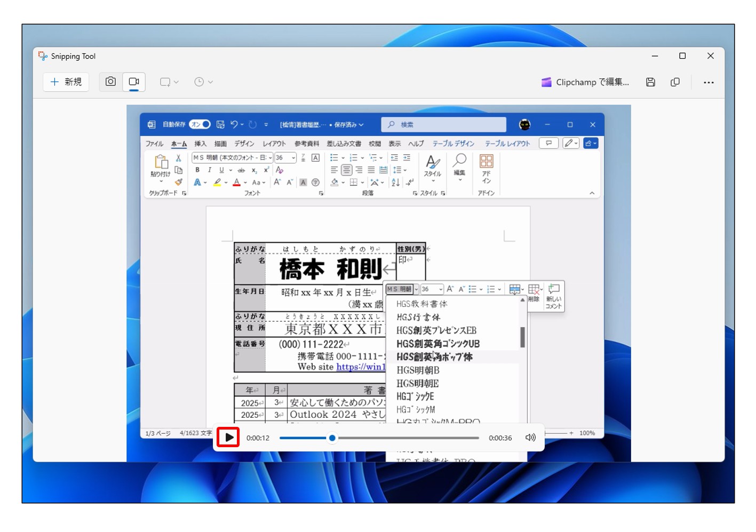756x532 pixels.
Task: Toggle Underline formatting in the ribbon
Action: coord(221,170)
